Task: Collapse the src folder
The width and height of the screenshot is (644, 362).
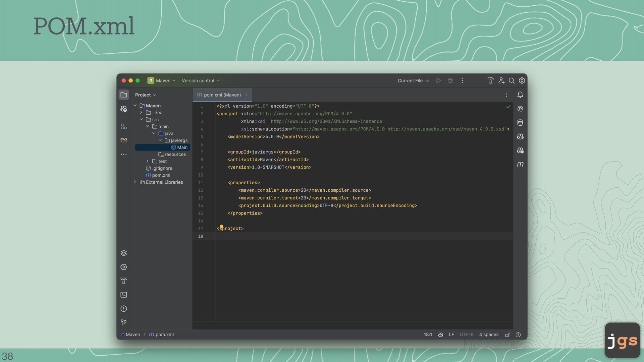Action: (x=141, y=119)
